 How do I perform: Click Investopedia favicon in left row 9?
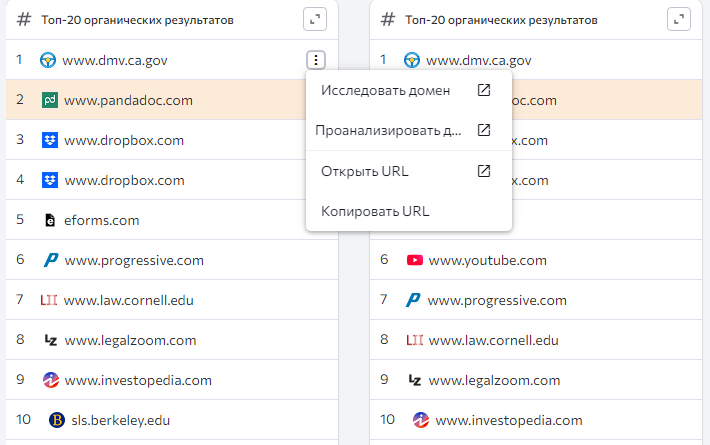coord(51,380)
